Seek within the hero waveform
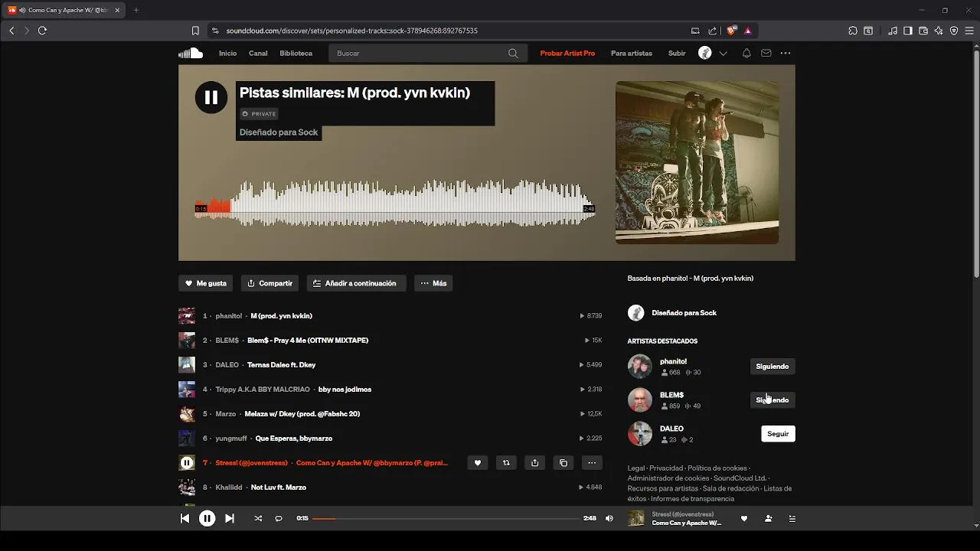The image size is (980, 551). pos(395,204)
